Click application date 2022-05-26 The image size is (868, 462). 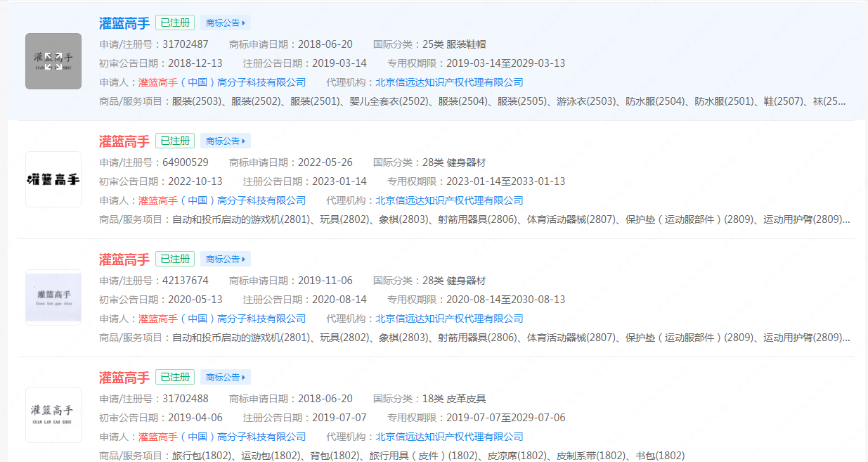point(325,162)
